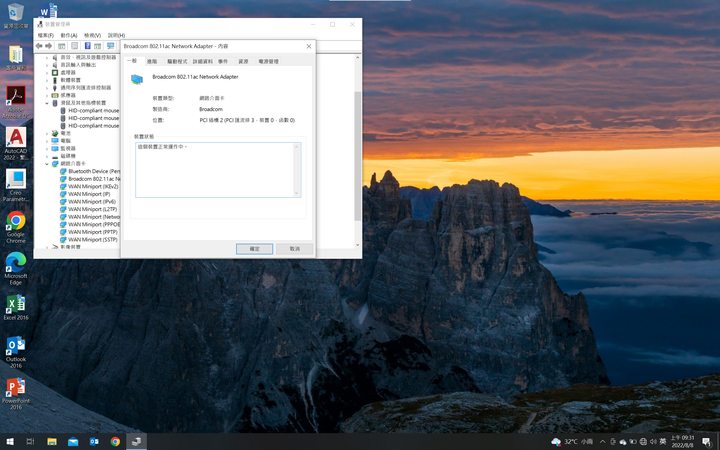The height and width of the screenshot is (450, 720).
Task: Click the 確定 button in the dialog
Action: [x=254, y=248]
